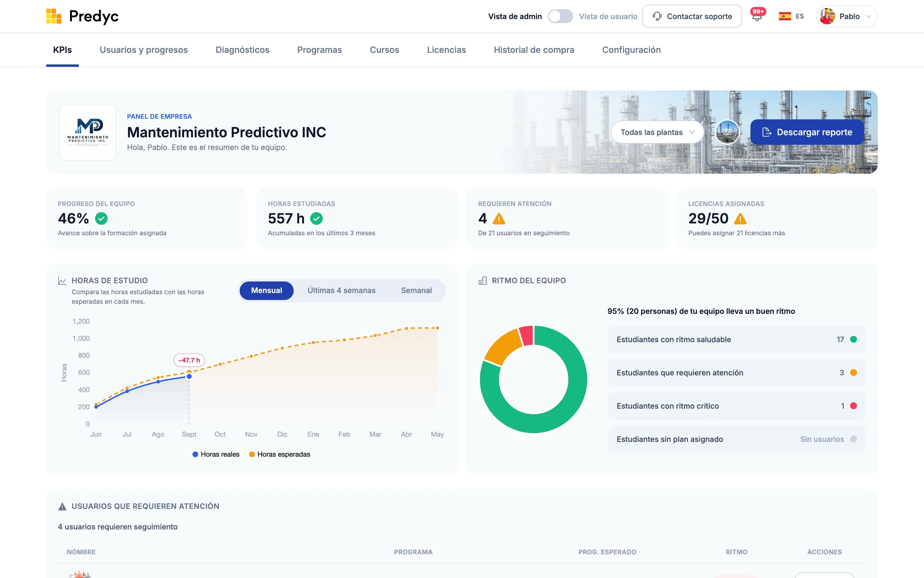Click the ACCIONES column header

(824, 552)
